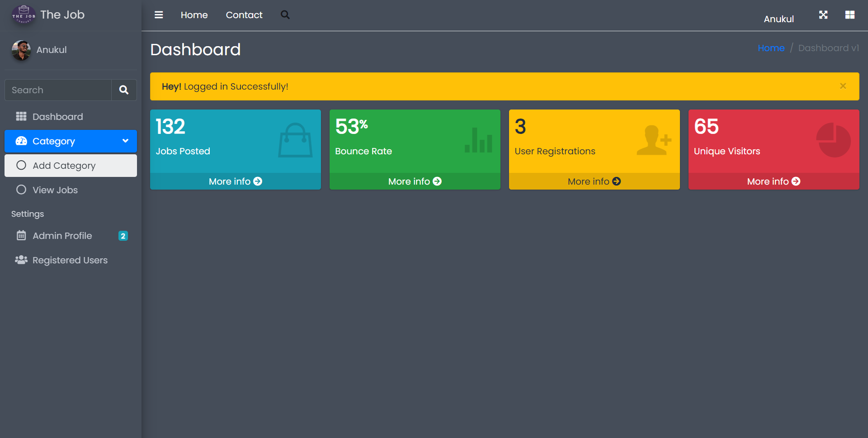Image resolution: width=868 pixels, height=438 pixels.
Task: Open the grid control sidebar icon
Action: 850,15
